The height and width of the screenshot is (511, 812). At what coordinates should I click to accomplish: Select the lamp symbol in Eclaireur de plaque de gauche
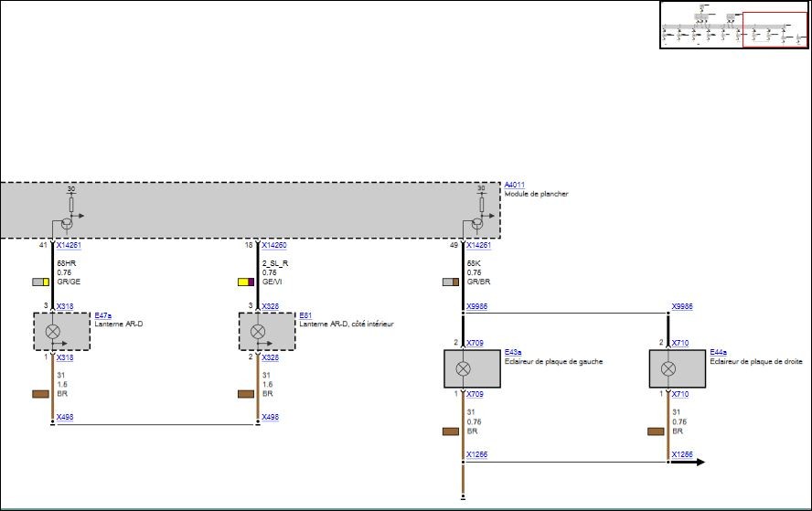pos(463,368)
